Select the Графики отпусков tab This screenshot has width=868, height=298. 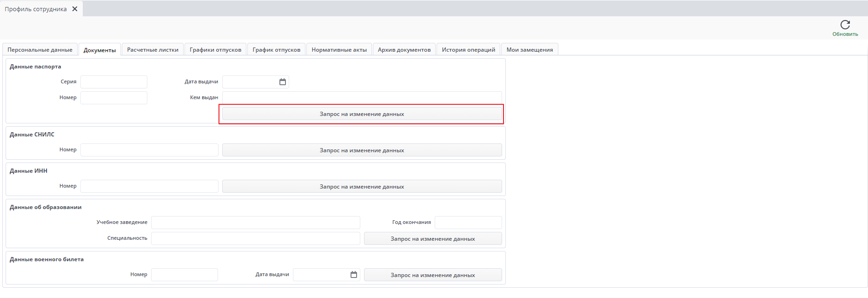(x=215, y=50)
